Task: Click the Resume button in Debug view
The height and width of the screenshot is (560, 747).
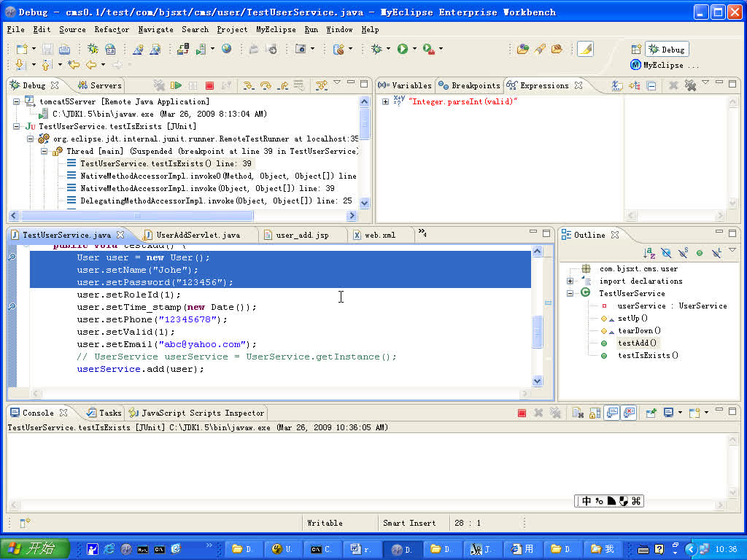Action: pos(176,86)
